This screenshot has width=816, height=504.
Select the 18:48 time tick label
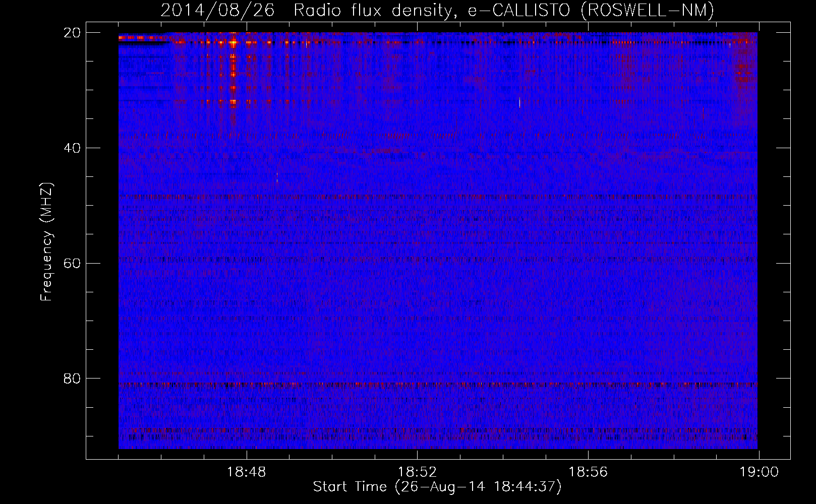tap(247, 472)
